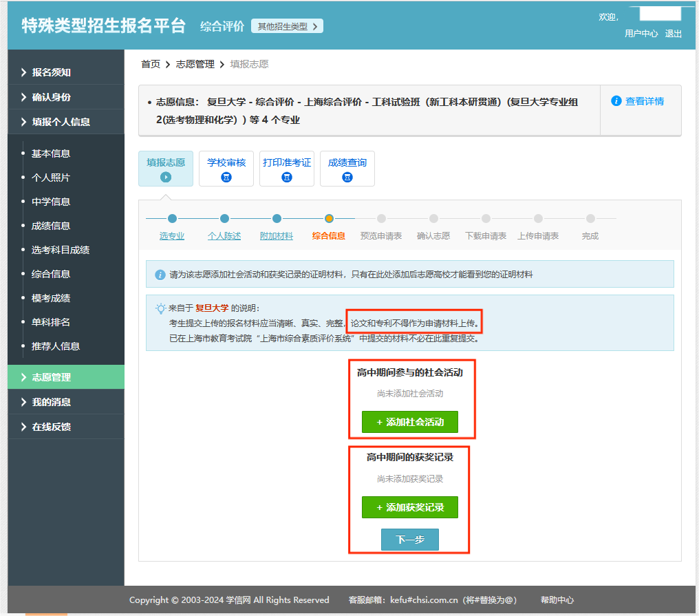Expand the 报名须知 sidebar section

point(52,72)
